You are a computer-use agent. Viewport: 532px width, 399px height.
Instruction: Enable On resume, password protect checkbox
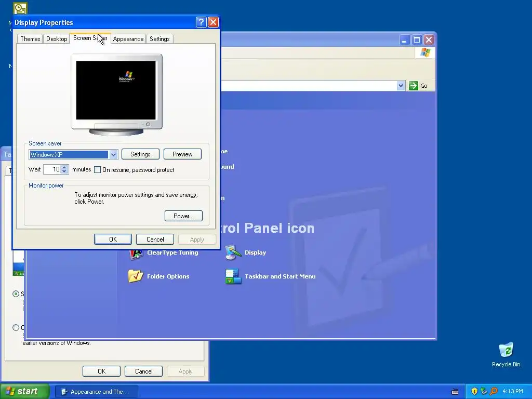(x=97, y=170)
